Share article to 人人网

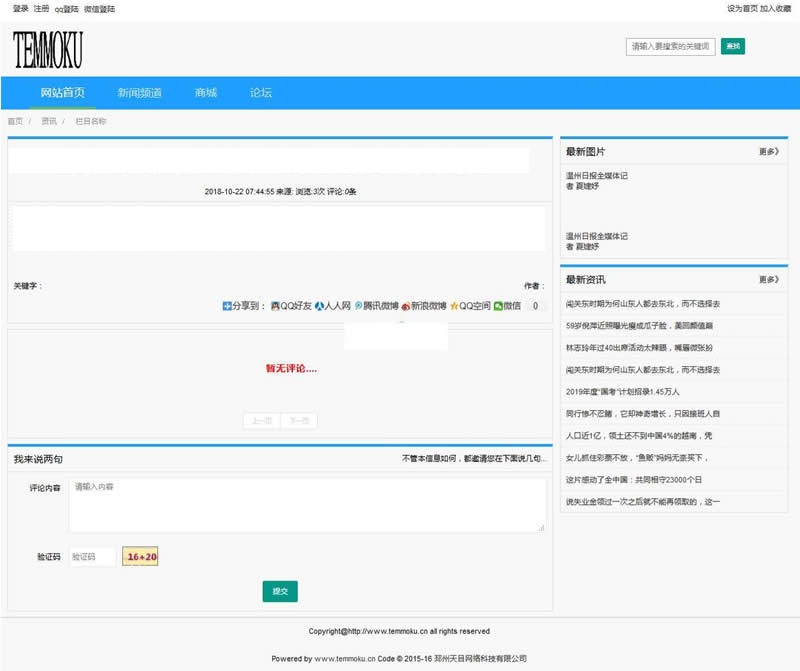[333, 306]
